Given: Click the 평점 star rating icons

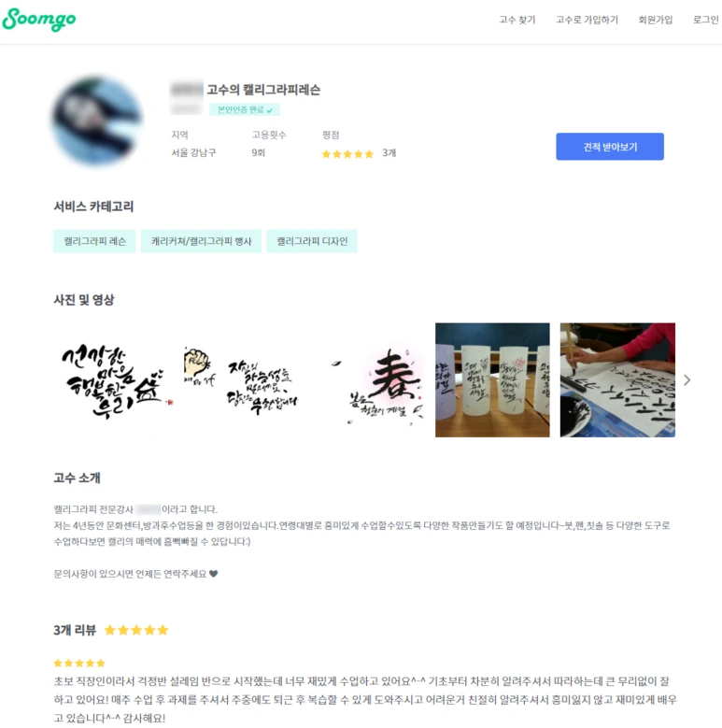Looking at the screenshot, I should (347, 153).
